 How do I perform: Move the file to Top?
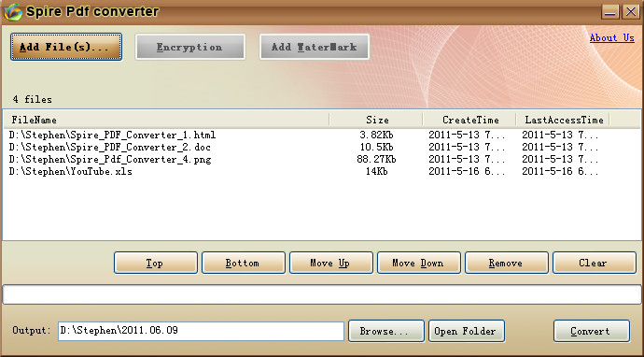pos(156,263)
